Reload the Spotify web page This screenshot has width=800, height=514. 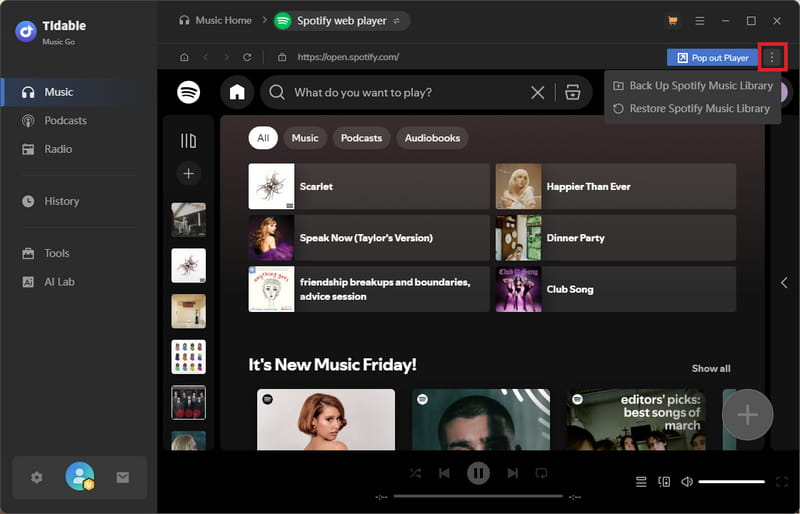(x=247, y=57)
